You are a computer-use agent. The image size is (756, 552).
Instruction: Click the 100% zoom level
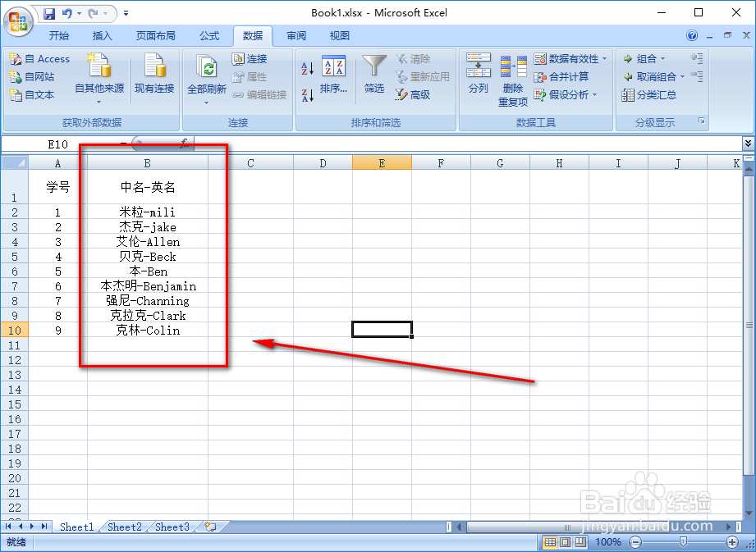click(608, 542)
